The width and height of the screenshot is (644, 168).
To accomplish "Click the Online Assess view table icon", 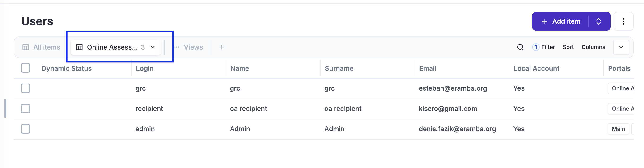I will [79, 47].
